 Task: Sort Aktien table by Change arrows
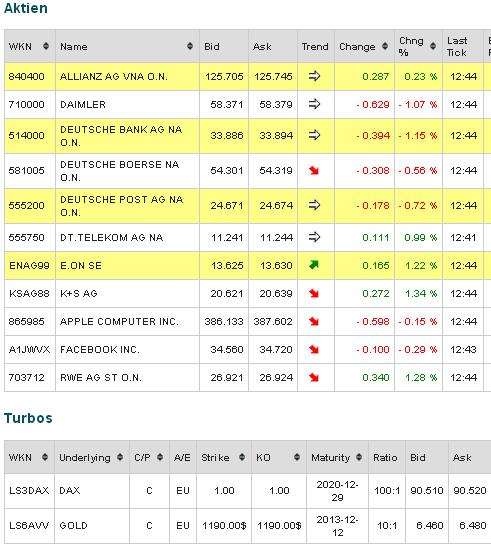coord(385,46)
